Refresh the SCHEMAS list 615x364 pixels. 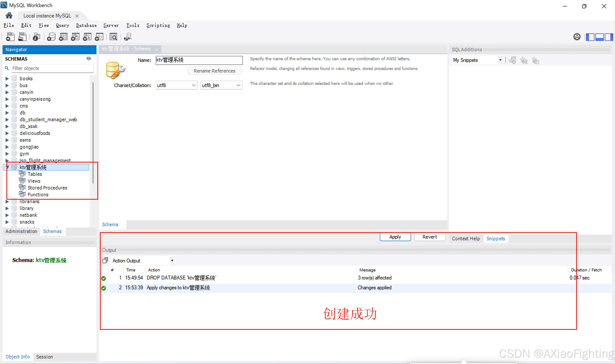click(89, 59)
